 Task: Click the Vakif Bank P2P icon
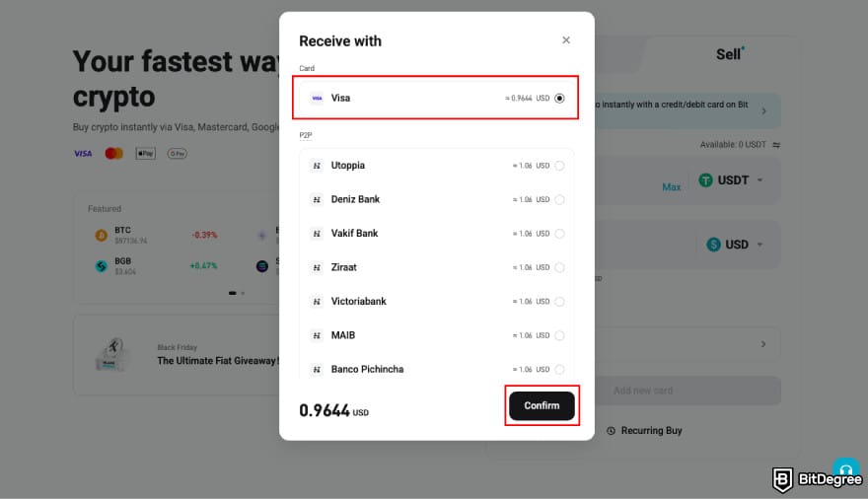[317, 234]
